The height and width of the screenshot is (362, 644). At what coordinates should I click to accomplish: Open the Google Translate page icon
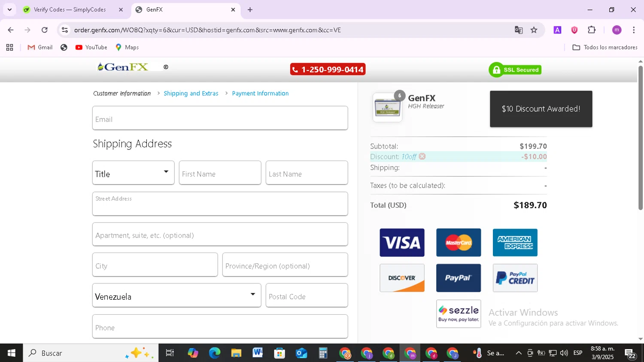(x=519, y=30)
